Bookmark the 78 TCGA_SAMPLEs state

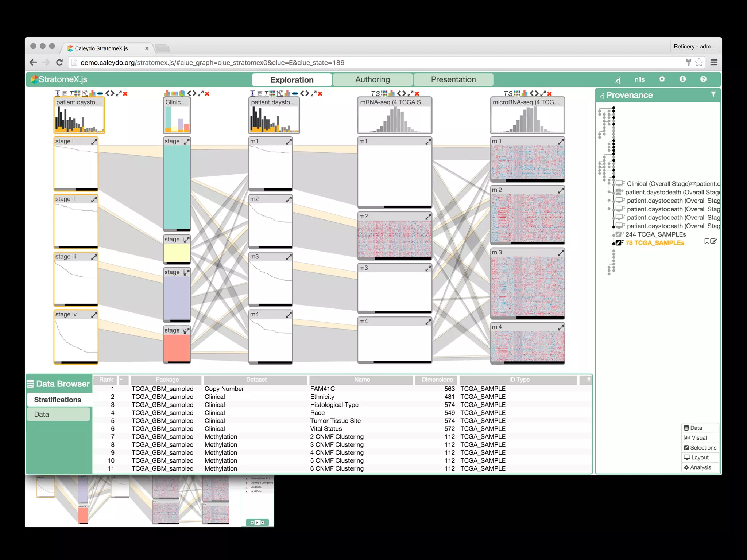point(707,241)
